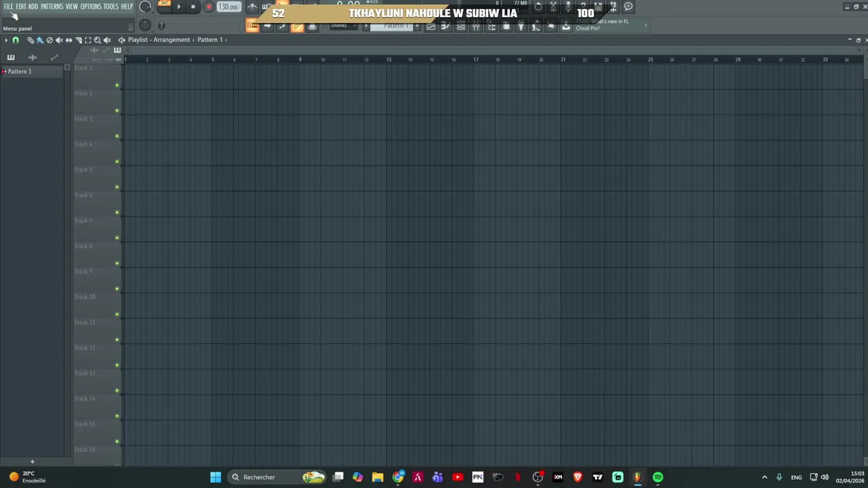This screenshot has width=868, height=488.
Task: Expand the news panel arrow
Action: (x=646, y=25)
